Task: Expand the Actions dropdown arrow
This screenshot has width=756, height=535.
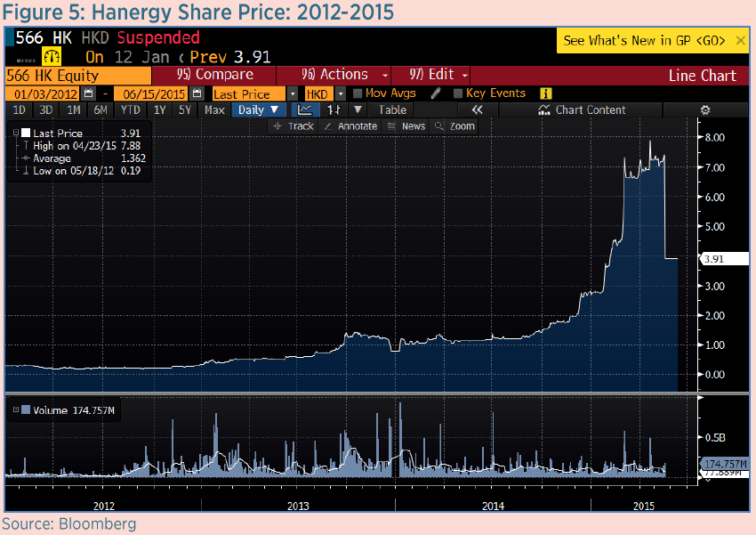Action: (385, 76)
